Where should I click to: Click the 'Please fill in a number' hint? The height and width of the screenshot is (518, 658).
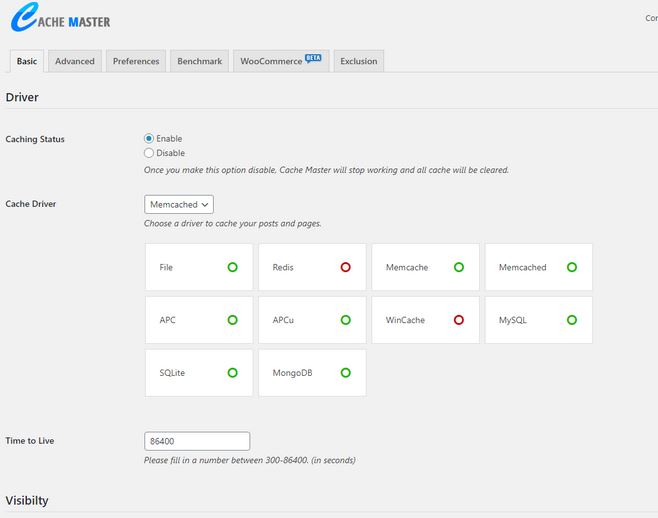[x=250, y=460]
